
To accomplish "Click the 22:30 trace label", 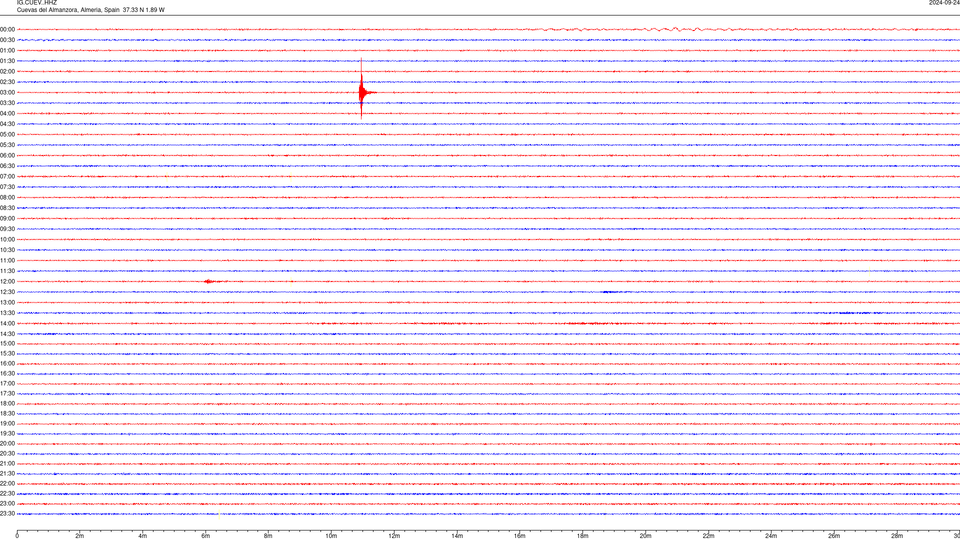I will 7,493.
